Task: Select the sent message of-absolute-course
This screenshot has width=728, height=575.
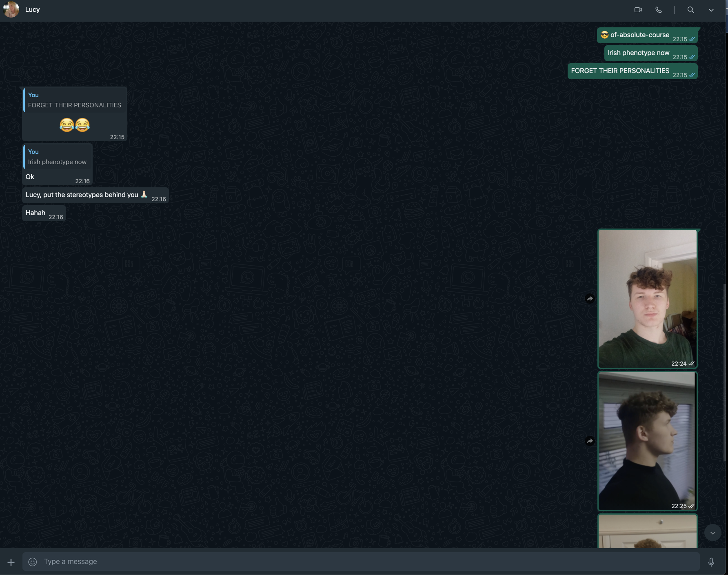Action: tap(647, 36)
